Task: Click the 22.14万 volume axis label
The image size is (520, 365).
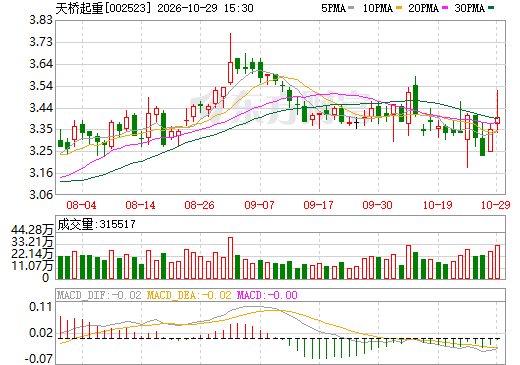Action: (x=32, y=254)
